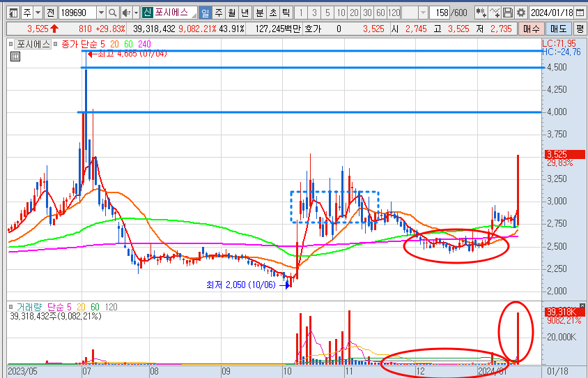Viewport: 588px width, 378px height.
Task: Select the 20 interval button
Action: [x=354, y=13]
